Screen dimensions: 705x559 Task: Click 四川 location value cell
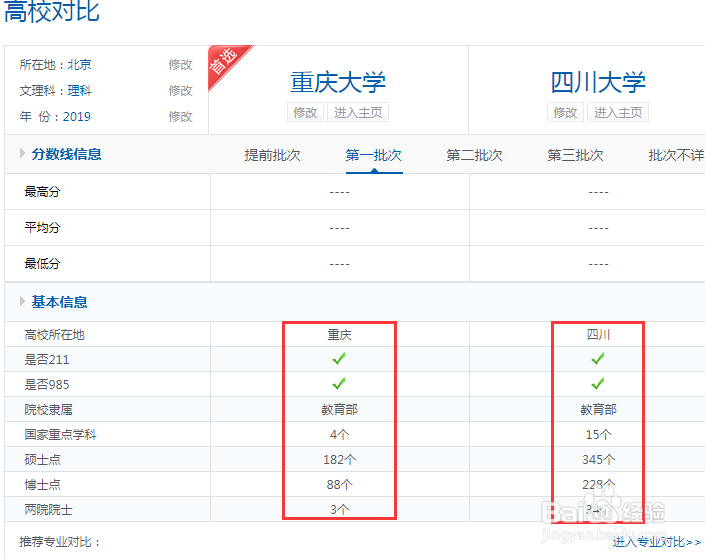click(x=598, y=335)
